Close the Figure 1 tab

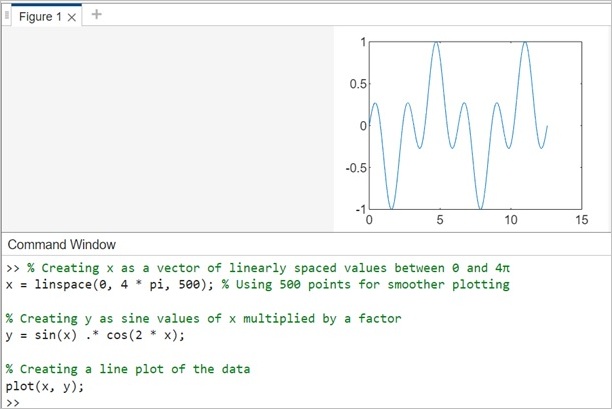pyautogui.click(x=71, y=17)
